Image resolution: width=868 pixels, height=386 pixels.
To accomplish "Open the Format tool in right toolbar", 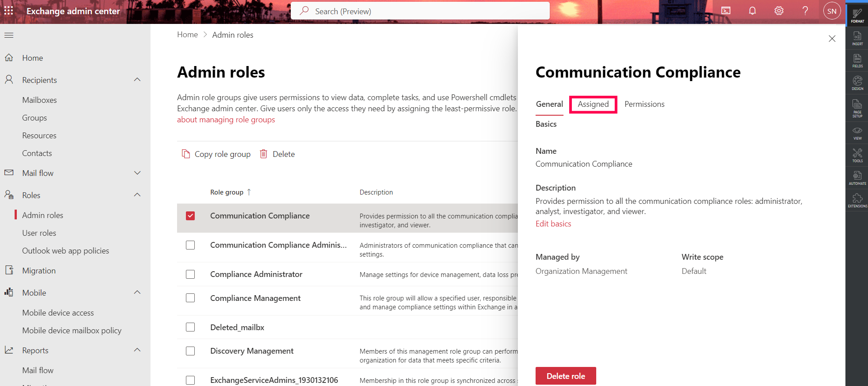I will click(857, 16).
